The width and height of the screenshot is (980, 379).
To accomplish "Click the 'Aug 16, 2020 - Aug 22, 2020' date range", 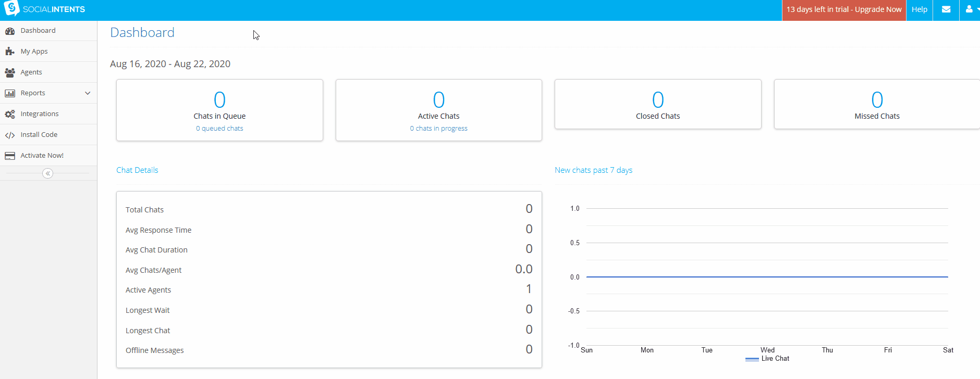I will click(170, 64).
